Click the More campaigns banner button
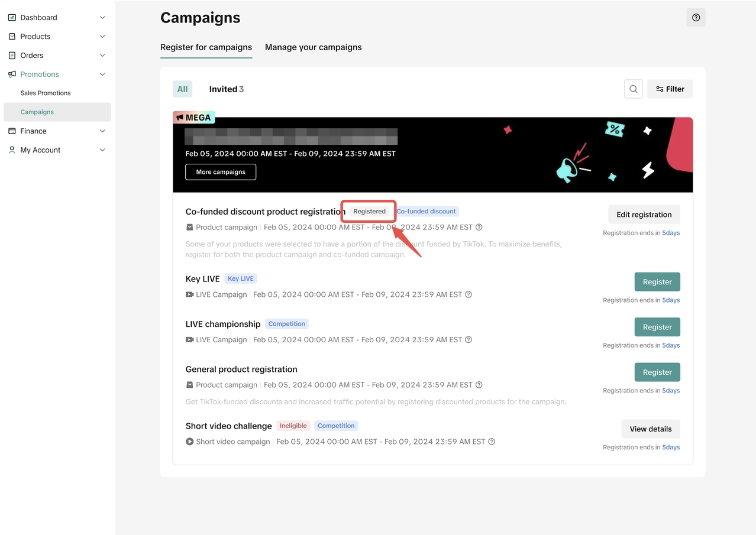 coord(221,172)
